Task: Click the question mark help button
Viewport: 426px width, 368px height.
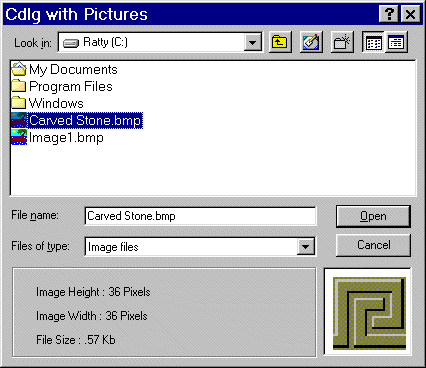Action: [389, 14]
